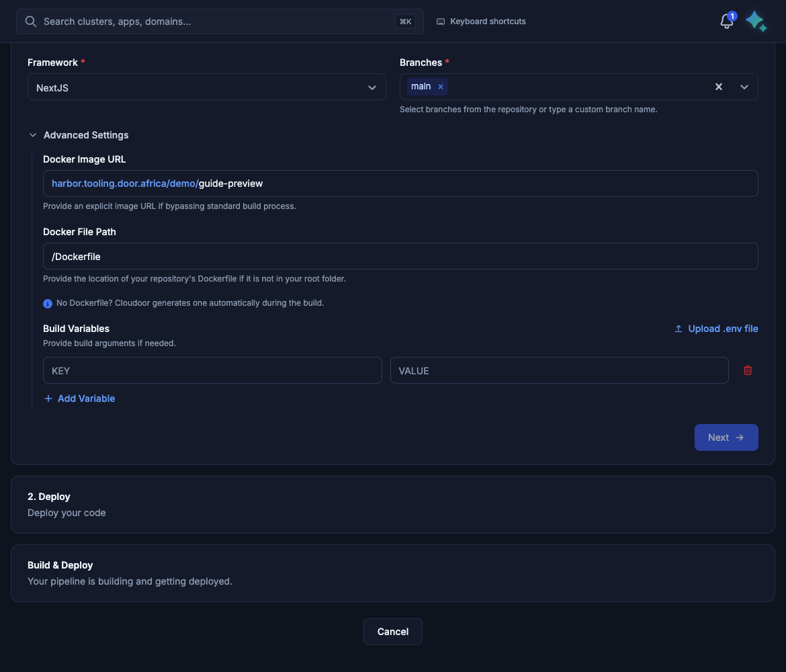786x672 pixels.
Task: Open the notifications bell
Action: point(726,22)
